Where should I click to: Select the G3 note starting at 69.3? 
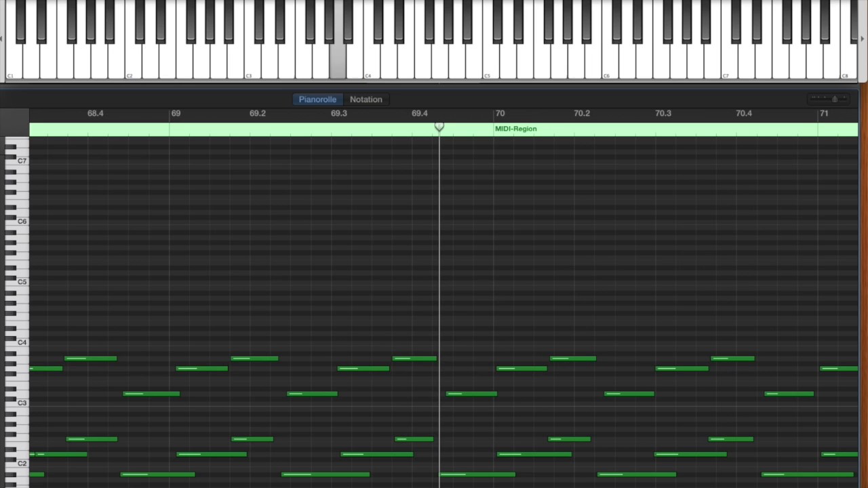click(x=363, y=369)
